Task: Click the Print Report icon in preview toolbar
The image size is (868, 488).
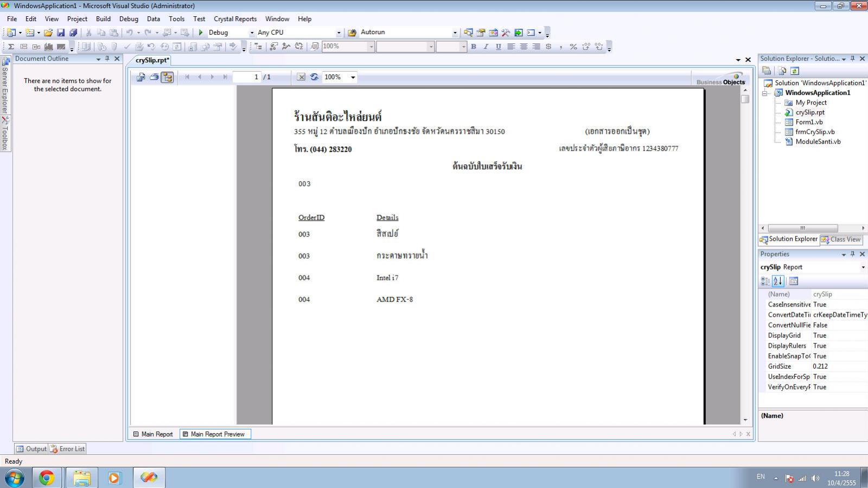Action: 154,77
